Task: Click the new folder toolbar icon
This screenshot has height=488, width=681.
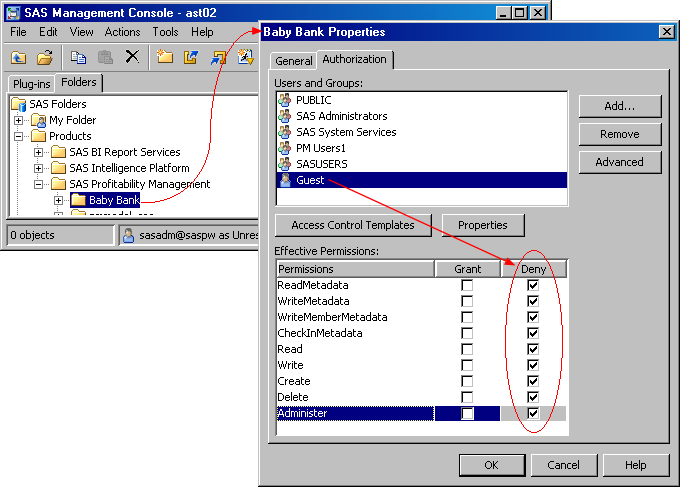Action: pyautogui.click(x=165, y=57)
